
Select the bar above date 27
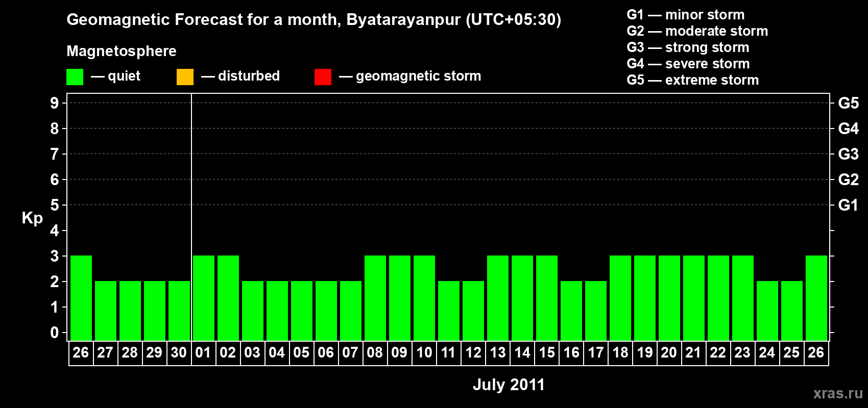106,311
